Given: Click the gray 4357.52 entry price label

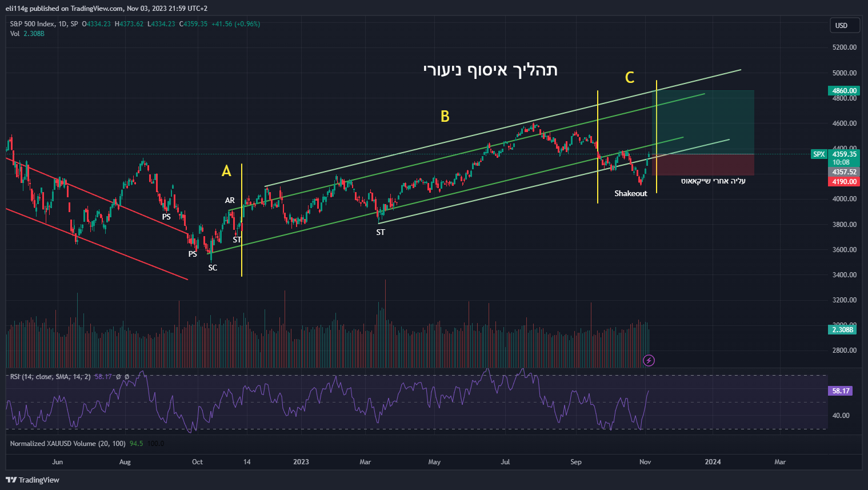Looking at the screenshot, I should 844,172.
